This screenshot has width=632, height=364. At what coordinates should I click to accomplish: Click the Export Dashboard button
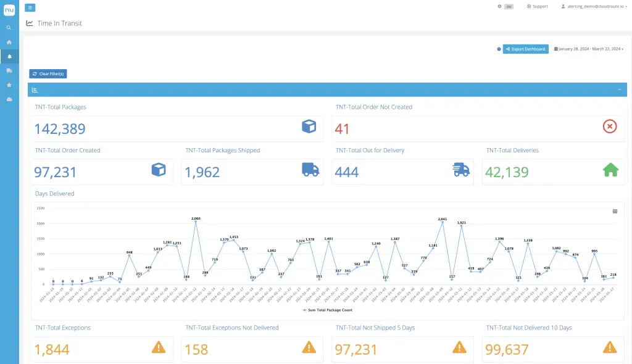tap(525, 49)
